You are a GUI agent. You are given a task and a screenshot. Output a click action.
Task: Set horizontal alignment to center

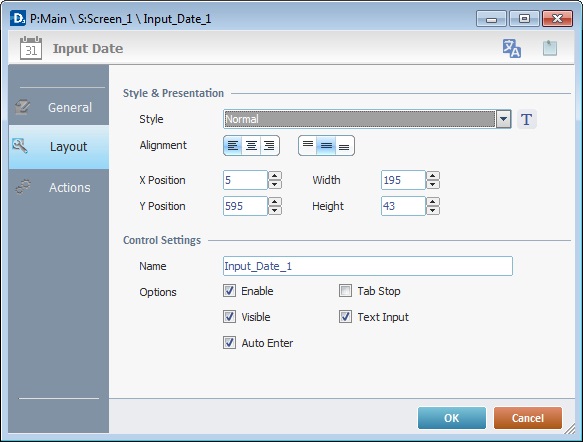[x=251, y=145]
